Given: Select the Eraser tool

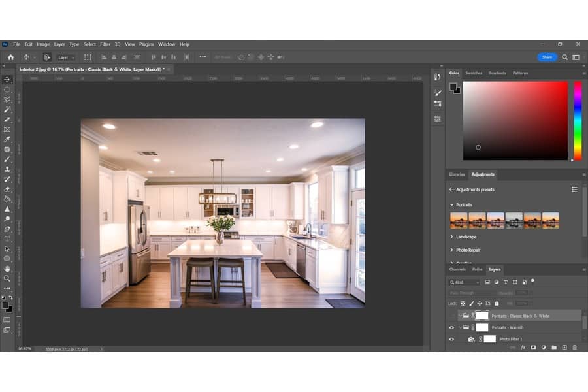Looking at the screenshot, I should click(x=7, y=189).
